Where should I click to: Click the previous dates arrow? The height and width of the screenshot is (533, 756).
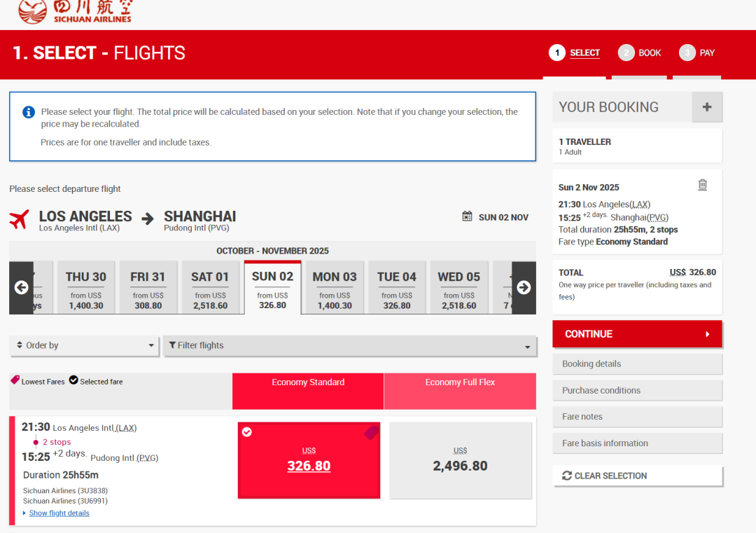coord(21,287)
